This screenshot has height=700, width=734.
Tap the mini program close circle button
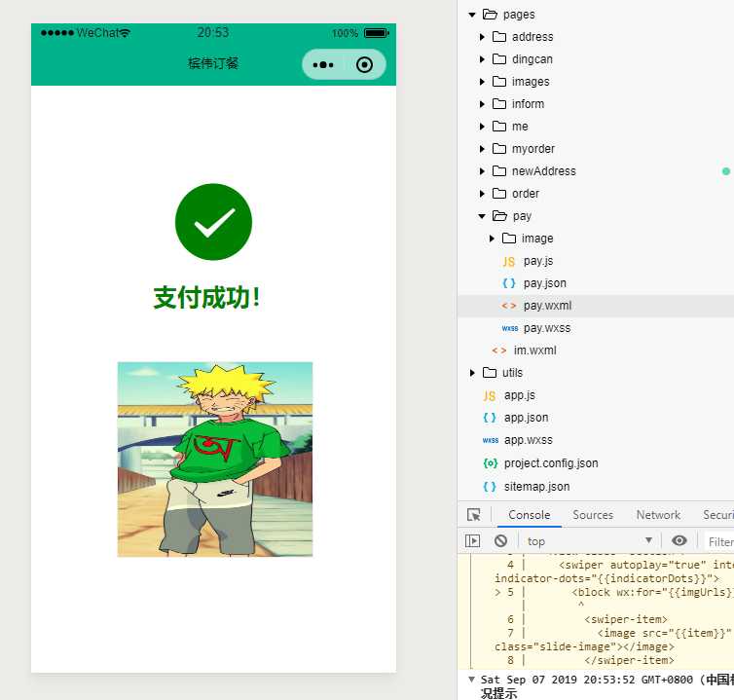tap(364, 64)
